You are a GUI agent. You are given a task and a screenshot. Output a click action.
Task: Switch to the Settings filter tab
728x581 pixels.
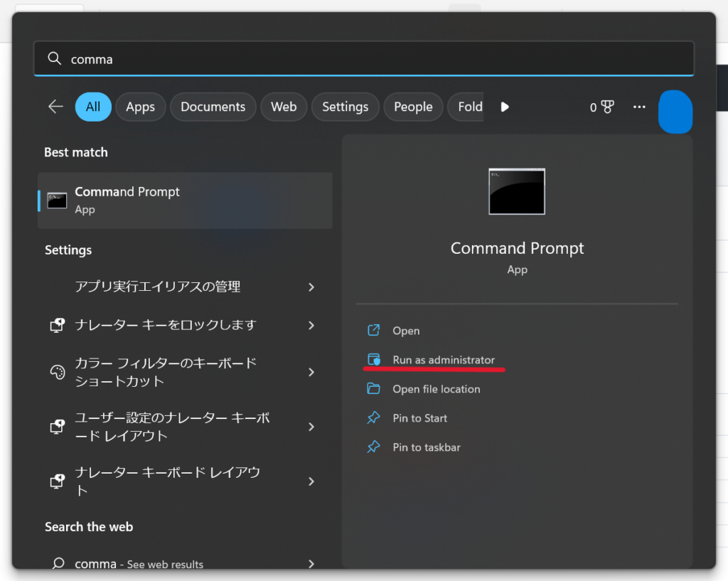point(345,107)
